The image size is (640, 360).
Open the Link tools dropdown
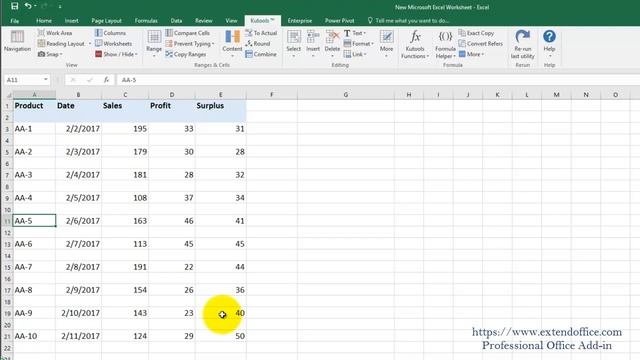[355, 54]
